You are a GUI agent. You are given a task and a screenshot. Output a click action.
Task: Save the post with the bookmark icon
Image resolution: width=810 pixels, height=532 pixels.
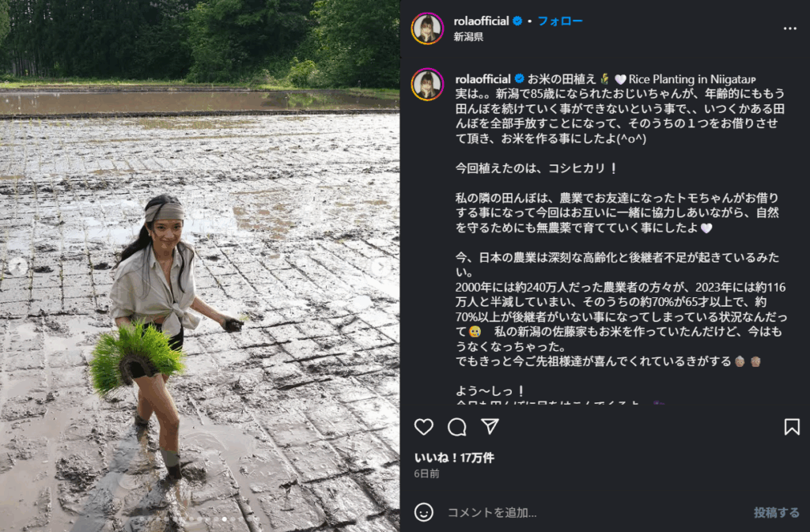[x=792, y=427]
